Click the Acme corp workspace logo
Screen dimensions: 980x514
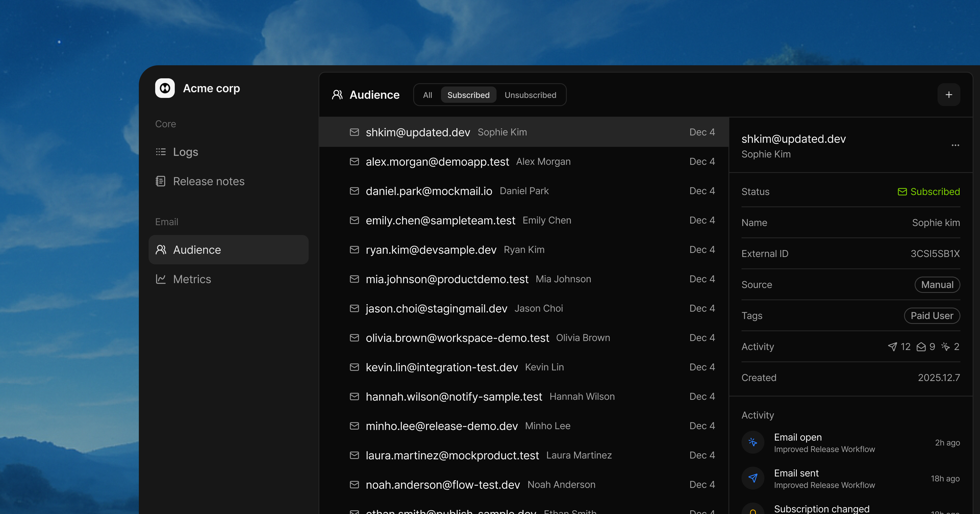click(165, 88)
